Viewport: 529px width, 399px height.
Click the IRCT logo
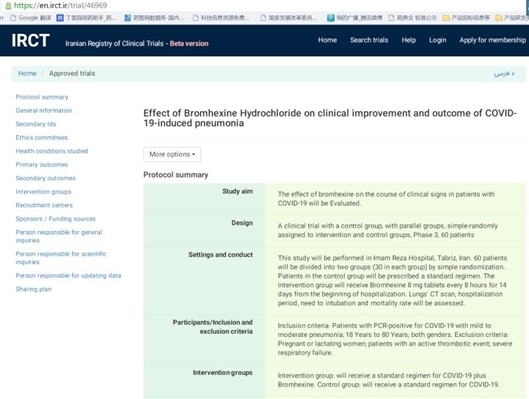pos(30,40)
